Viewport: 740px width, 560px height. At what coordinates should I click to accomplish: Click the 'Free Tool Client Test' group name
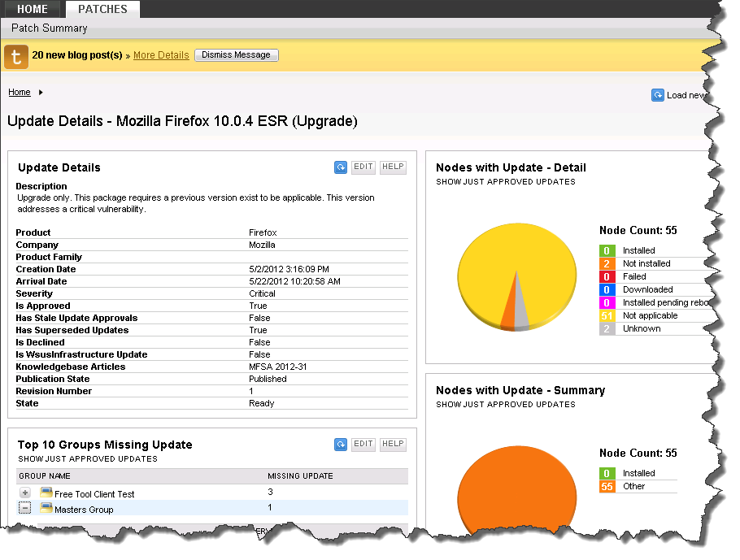click(94, 494)
